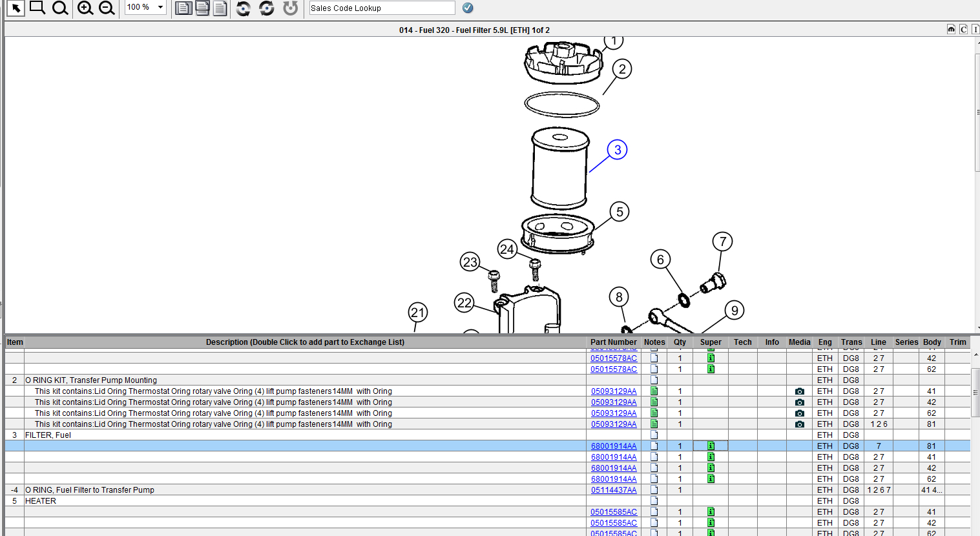Select the arrow pointer tool
This screenshot has height=536, width=980.
coord(16,8)
